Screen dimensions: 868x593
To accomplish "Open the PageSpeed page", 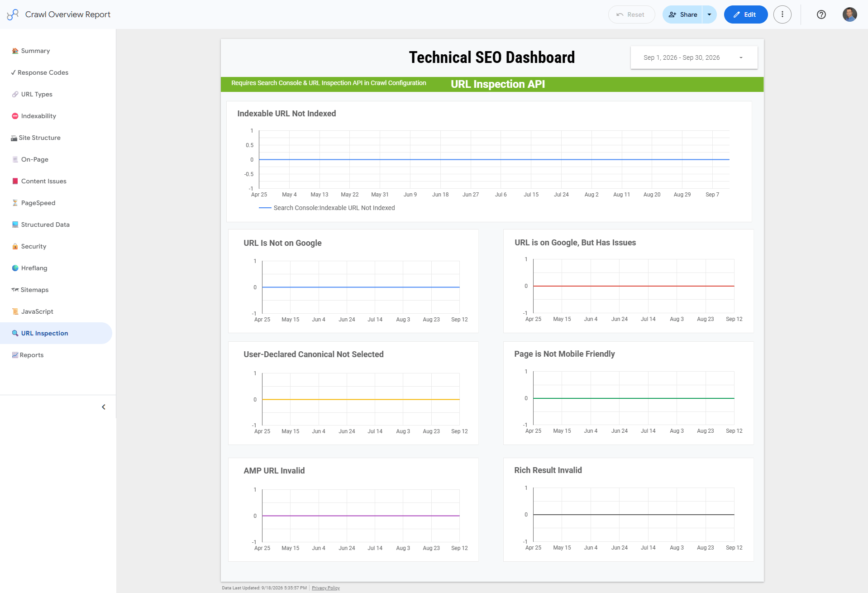I will click(x=56, y=203).
